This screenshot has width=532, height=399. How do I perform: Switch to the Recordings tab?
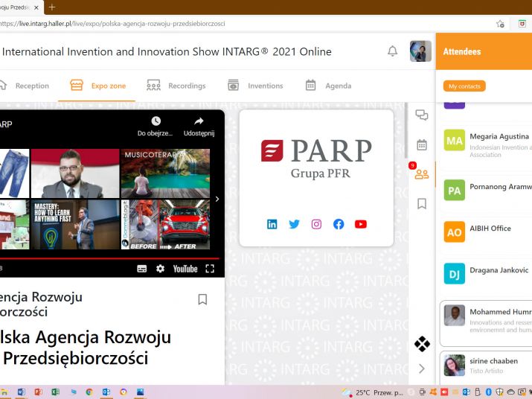point(176,86)
